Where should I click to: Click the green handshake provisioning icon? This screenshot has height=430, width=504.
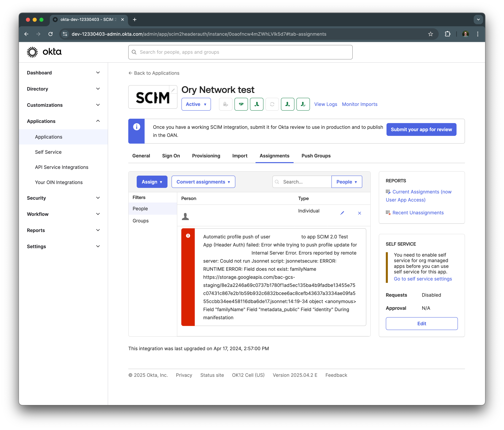pyautogui.click(x=241, y=104)
